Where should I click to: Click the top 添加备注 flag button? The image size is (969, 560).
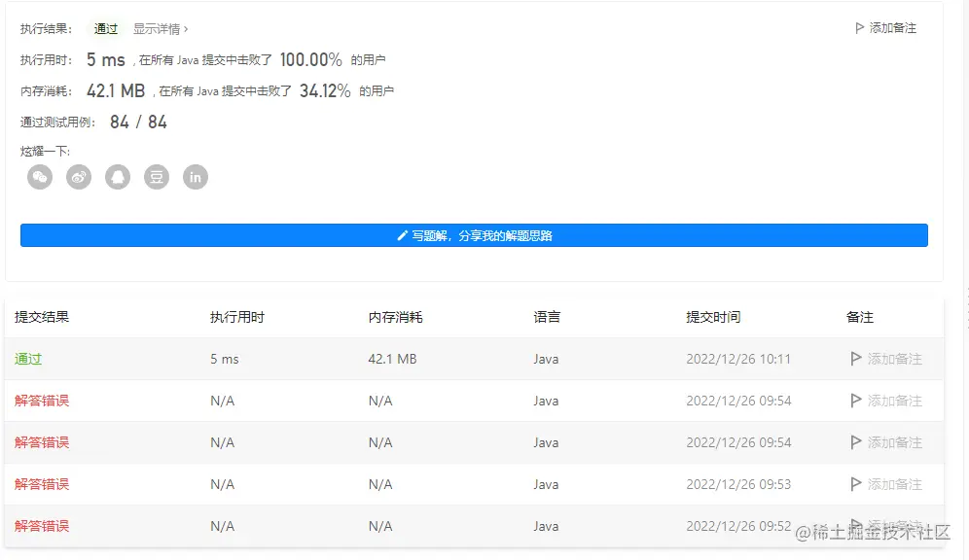[885, 28]
